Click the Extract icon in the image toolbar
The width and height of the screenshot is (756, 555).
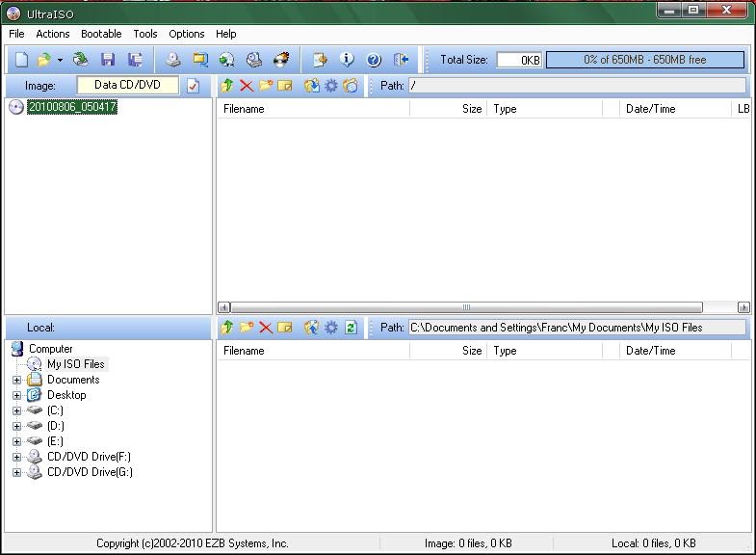point(312,86)
